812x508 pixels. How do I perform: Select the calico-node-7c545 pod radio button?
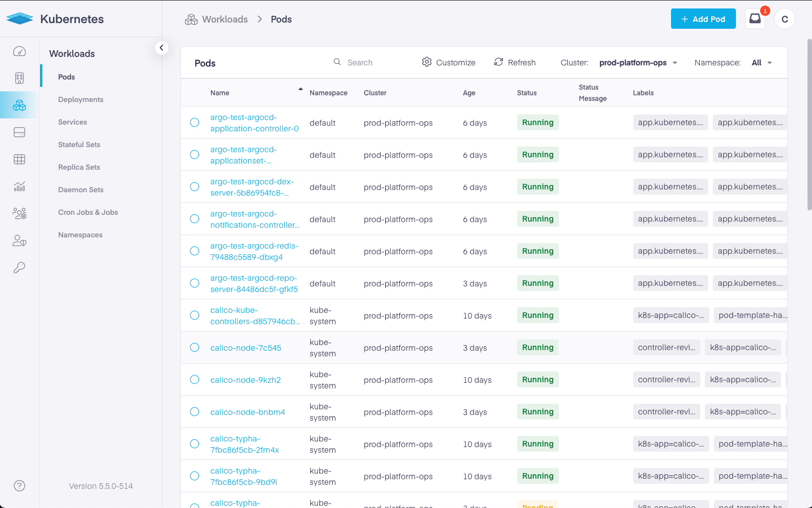coord(195,347)
